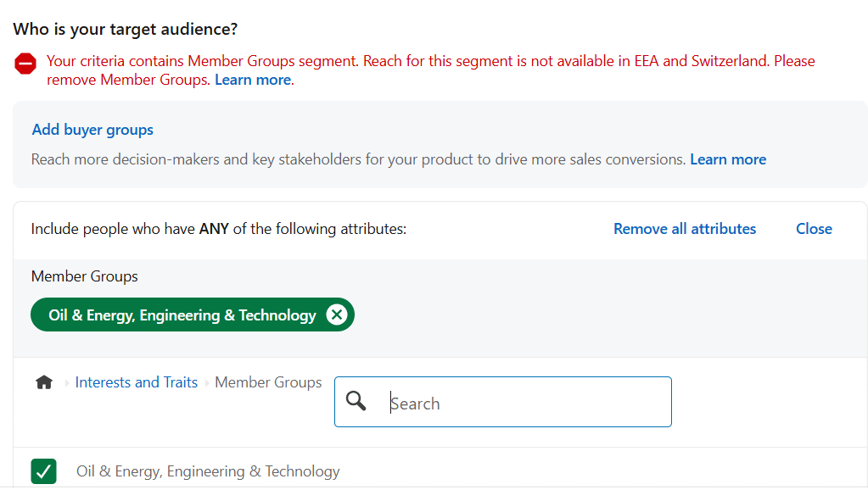Go to the Interests and Traits breadcrumb
This screenshot has height=490, width=868.
coord(136,382)
